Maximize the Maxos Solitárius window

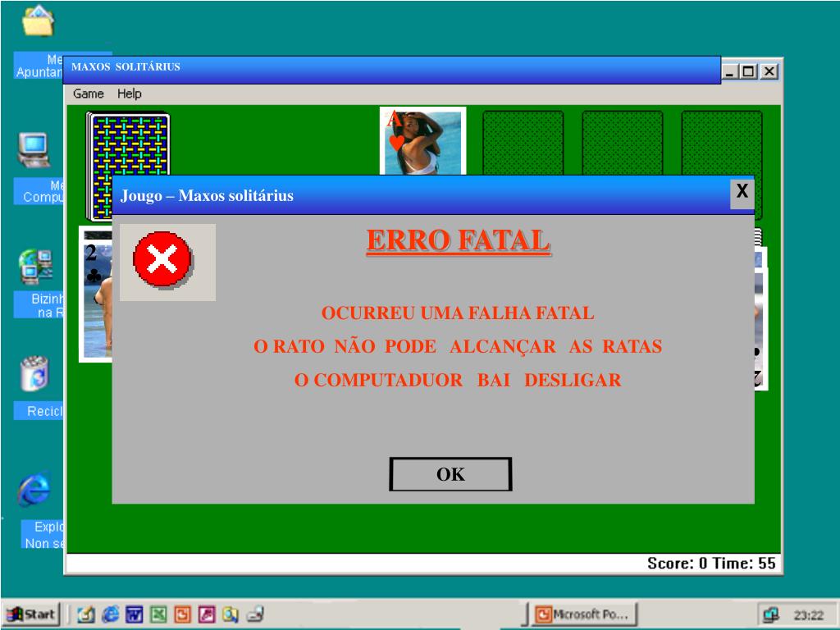point(748,71)
